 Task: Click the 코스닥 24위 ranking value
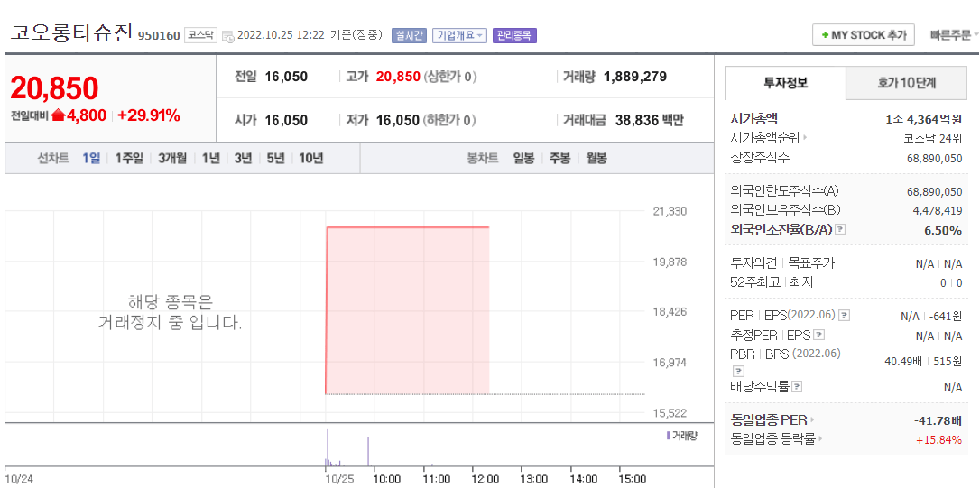click(932, 138)
